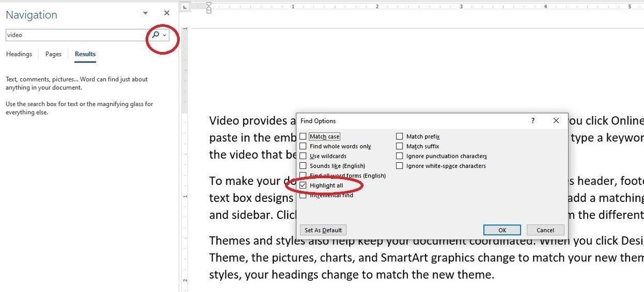Screen dimensions: 644x292
Task: Click the word 'Video' starting the document
Action: 225,121
